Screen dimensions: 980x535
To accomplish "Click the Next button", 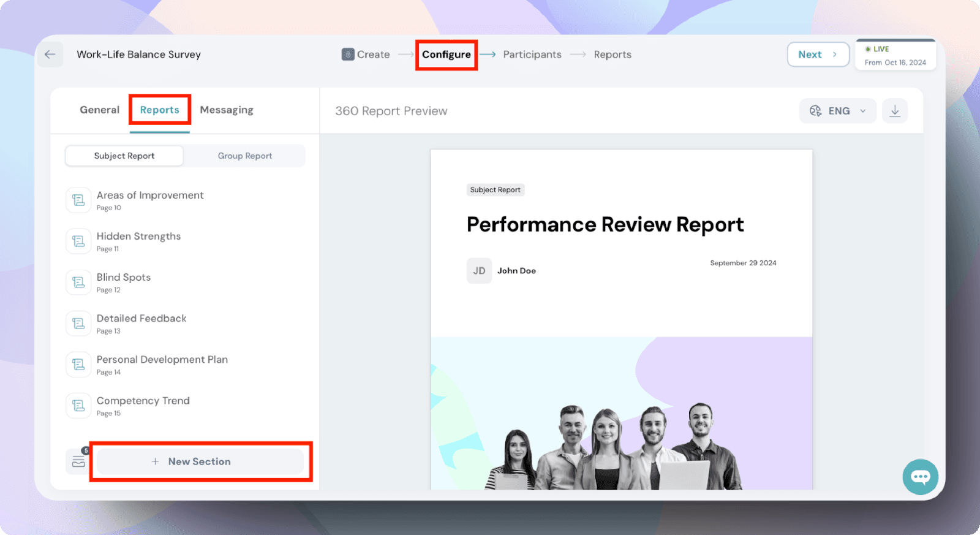I will tap(818, 55).
